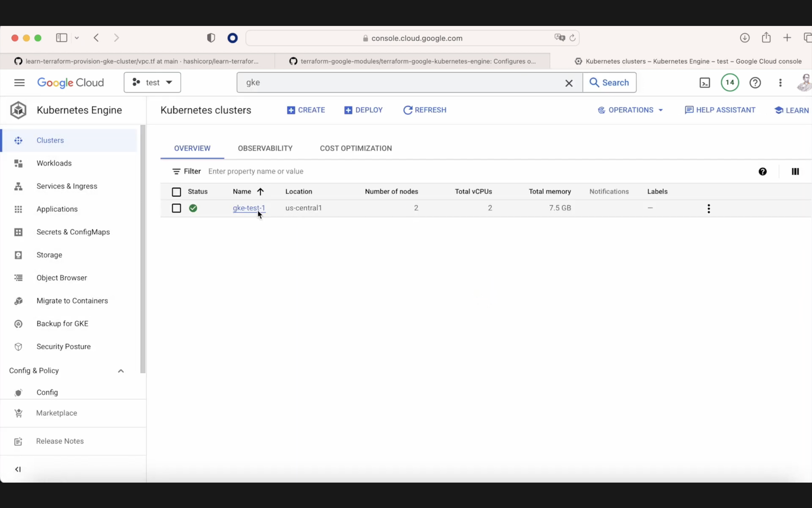Click the Google Cloud logo
Image resolution: width=812 pixels, height=508 pixels.
point(70,83)
